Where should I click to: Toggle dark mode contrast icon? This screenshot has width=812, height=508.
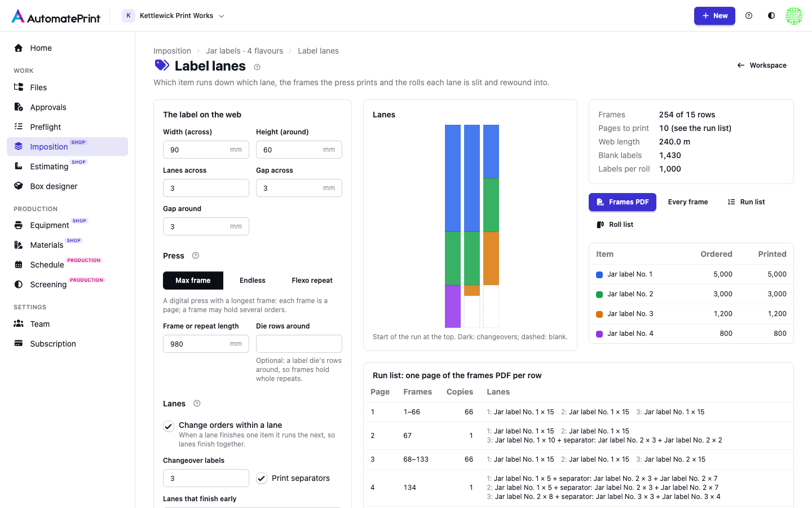click(771, 16)
